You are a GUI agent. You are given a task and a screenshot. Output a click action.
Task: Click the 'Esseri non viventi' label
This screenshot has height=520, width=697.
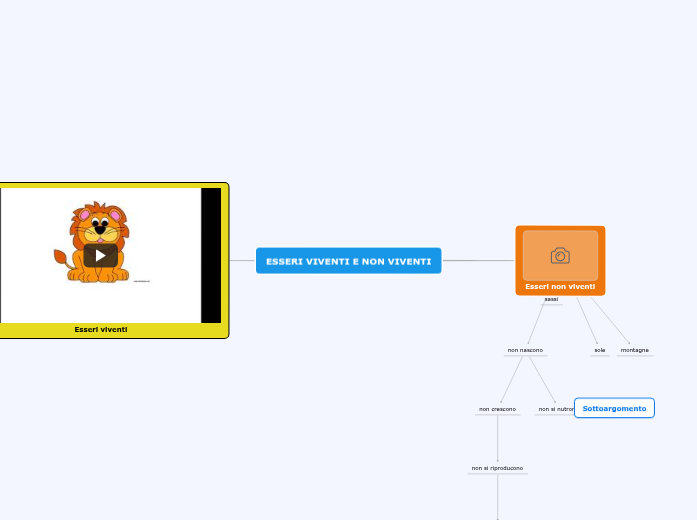pyautogui.click(x=560, y=287)
